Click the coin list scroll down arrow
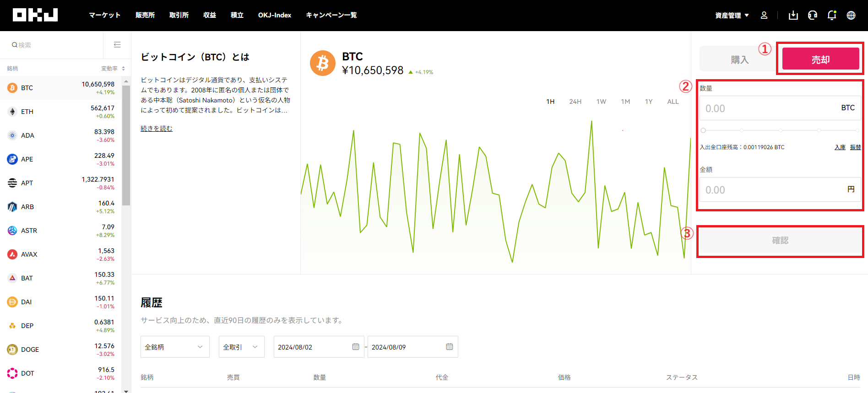This screenshot has height=393, width=868. coord(126,391)
